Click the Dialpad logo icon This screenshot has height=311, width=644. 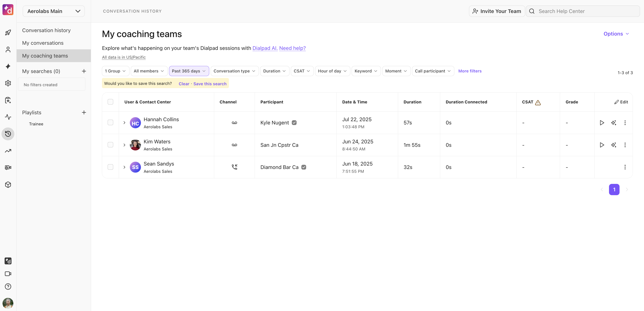[x=8, y=10]
